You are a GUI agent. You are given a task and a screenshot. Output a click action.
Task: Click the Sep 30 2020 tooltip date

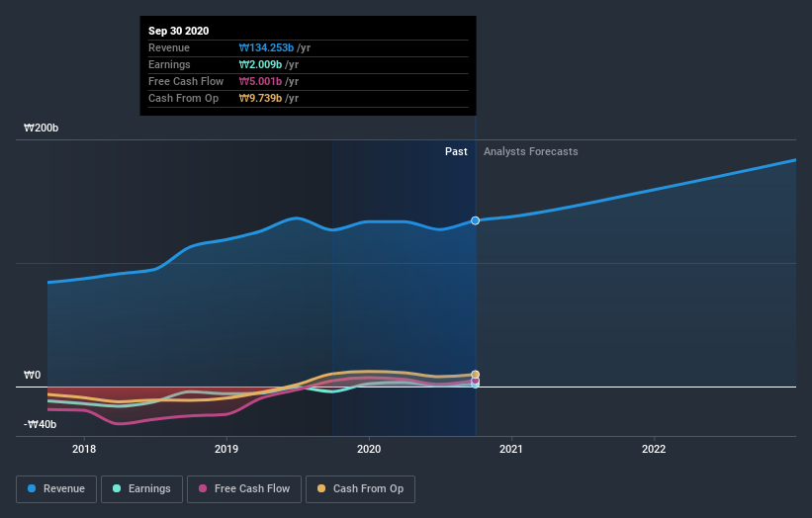pos(179,31)
